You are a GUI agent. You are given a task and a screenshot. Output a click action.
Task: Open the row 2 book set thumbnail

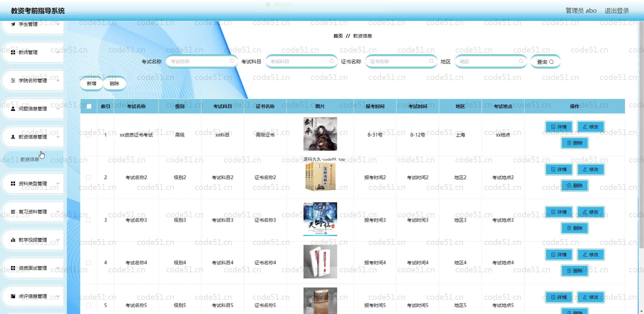coord(320,177)
